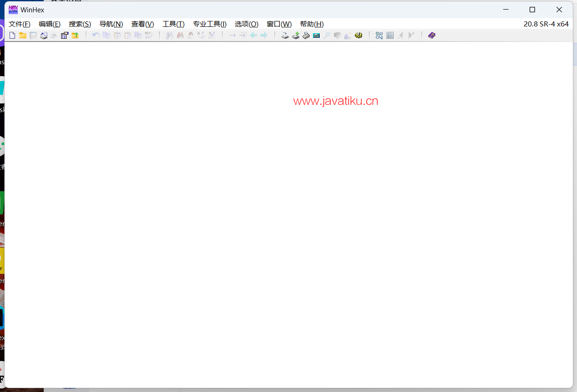Click the Clone Disk drive icon
The width and height of the screenshot is (577, 392).
(x=285, y=35)
